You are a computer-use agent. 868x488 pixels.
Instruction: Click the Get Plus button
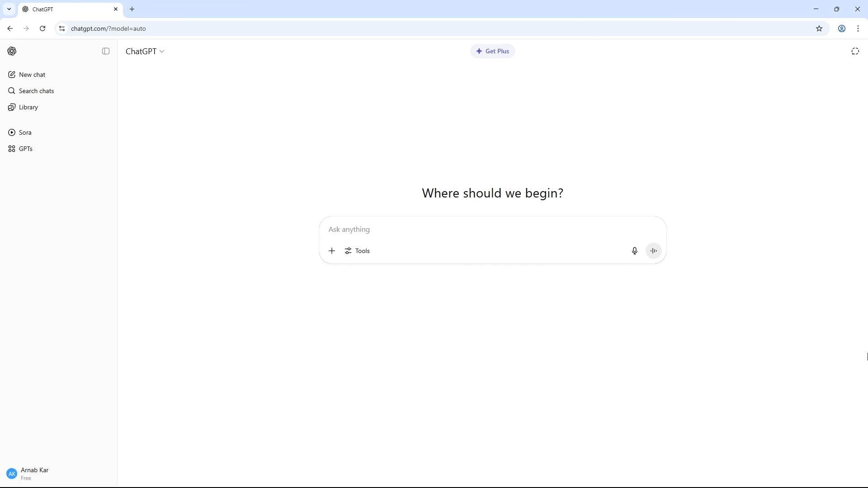click(x=492, y=51)
